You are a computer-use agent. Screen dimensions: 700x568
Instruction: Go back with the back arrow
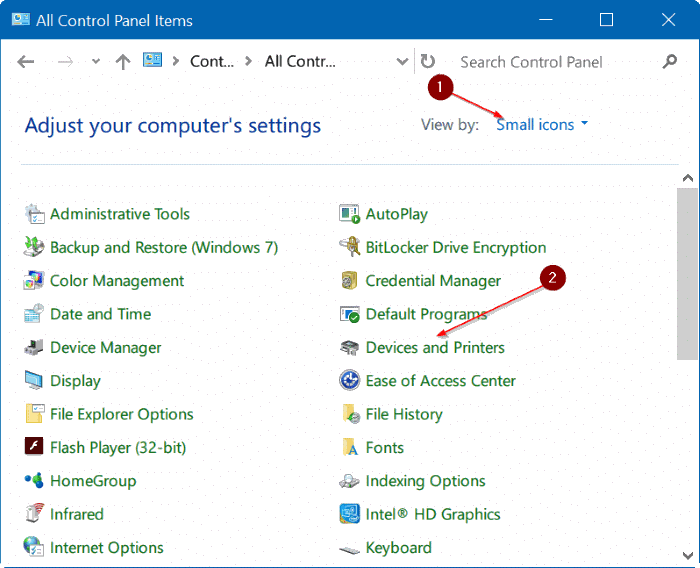pos(26,62)
